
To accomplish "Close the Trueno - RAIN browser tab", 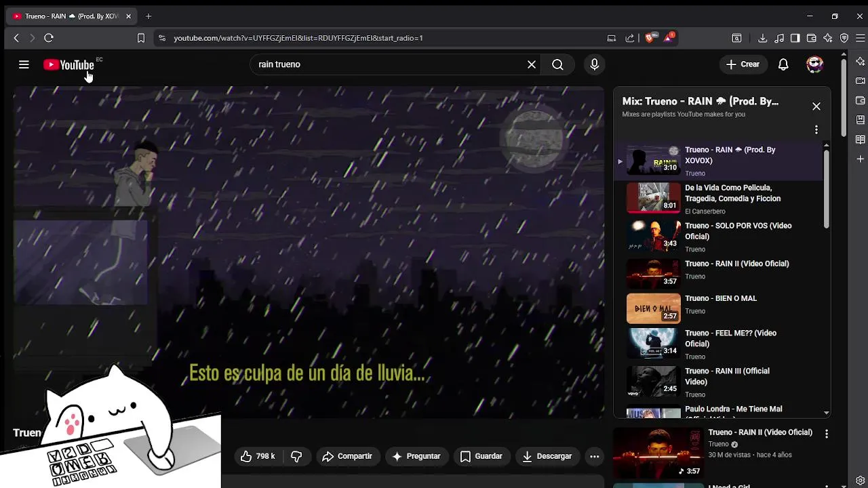I will 128,16.
